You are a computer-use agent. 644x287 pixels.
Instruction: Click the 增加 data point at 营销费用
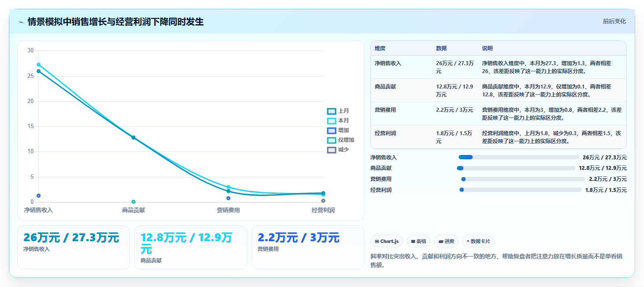[x=228, y=198]
